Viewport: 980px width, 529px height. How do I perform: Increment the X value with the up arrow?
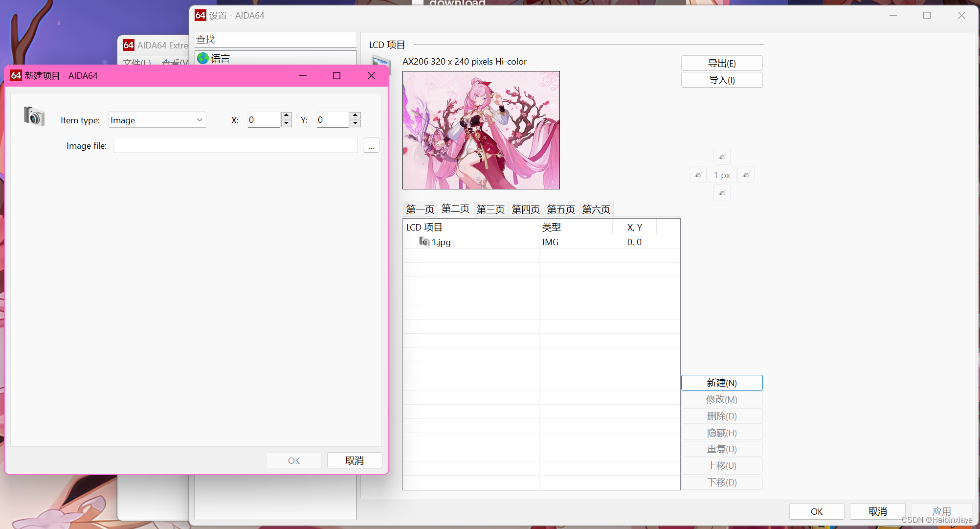pos(286,115)
